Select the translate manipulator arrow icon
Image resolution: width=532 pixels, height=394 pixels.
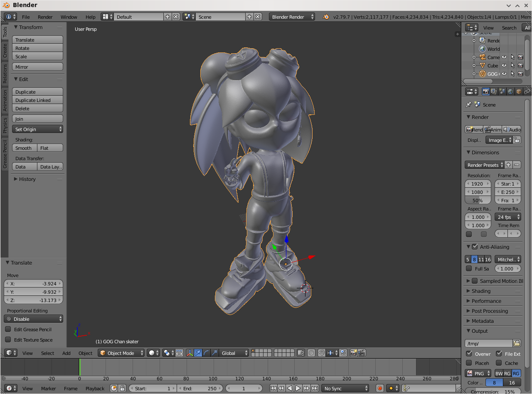point(198,353)
